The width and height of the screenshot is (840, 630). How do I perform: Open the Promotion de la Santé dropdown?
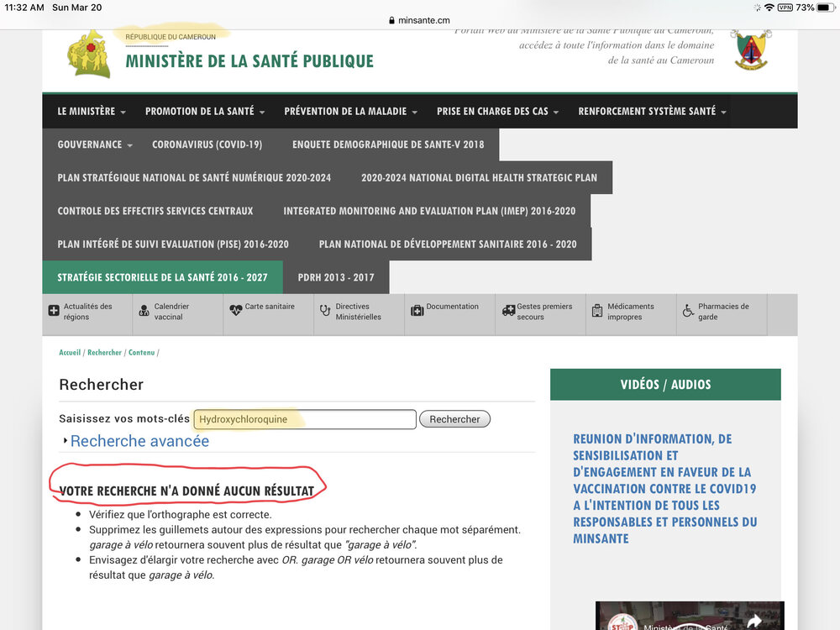click(x=205, y=112)
